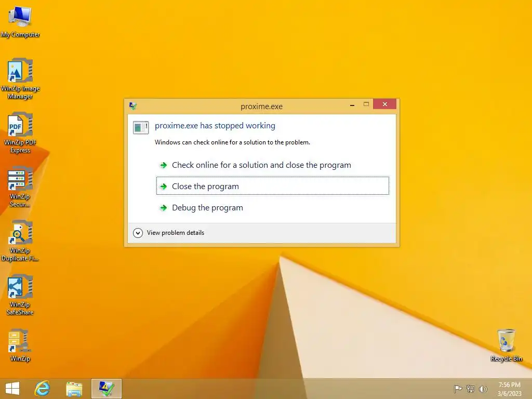Select the WinZip Duplicate File Finder shortcut
The image size is (532, 399).
pyautogui.click(x=20, y=241)
